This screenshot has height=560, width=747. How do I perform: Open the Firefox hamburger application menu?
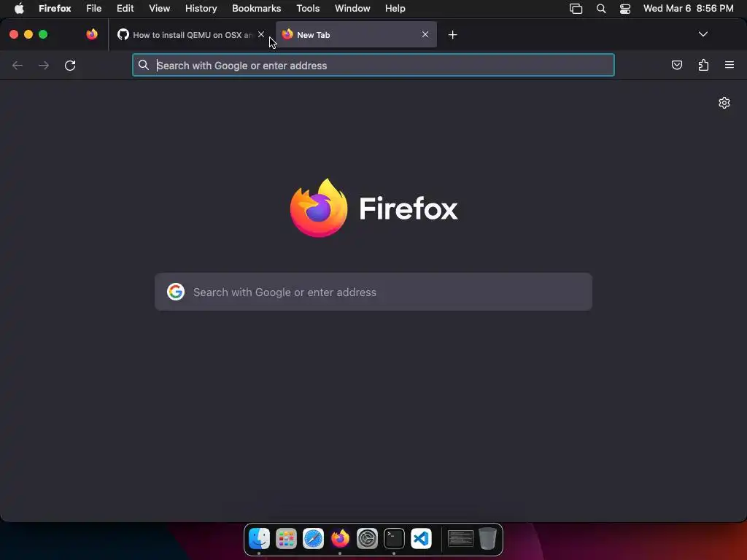coord(729,65)
